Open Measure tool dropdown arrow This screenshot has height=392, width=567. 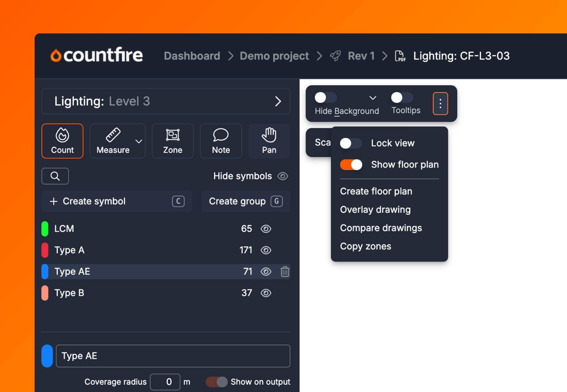click(139, 141)
